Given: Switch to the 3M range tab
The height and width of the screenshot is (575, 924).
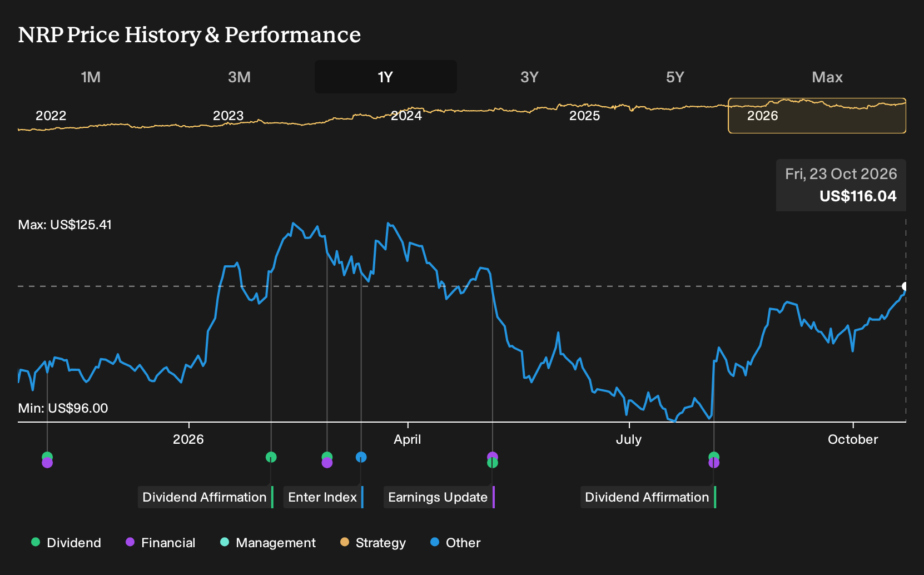Looking at the screenshot, I should [239, 77].
